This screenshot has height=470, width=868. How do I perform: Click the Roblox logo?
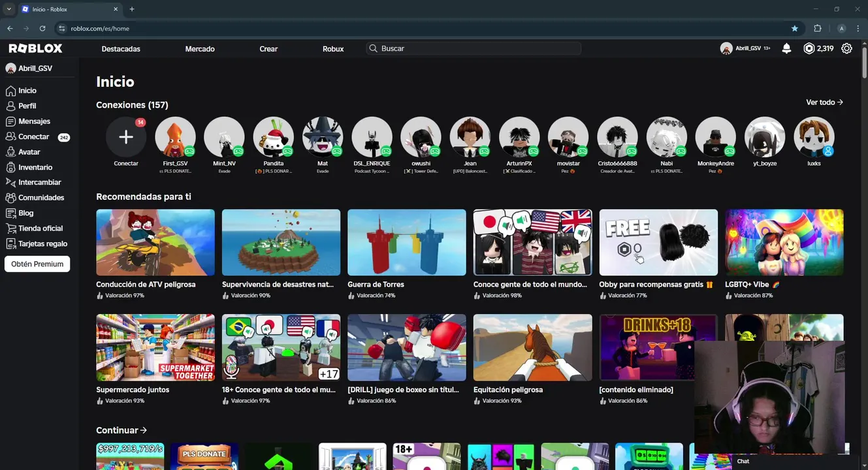tap(35, 48)
